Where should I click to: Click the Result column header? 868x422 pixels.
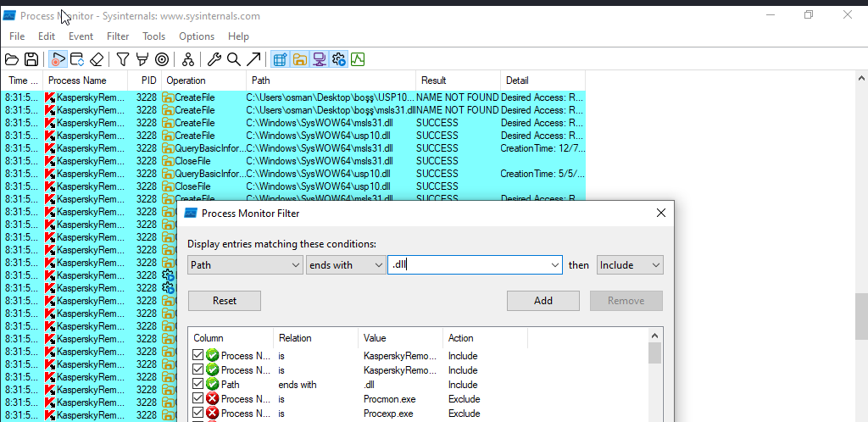tap(458, 81)
